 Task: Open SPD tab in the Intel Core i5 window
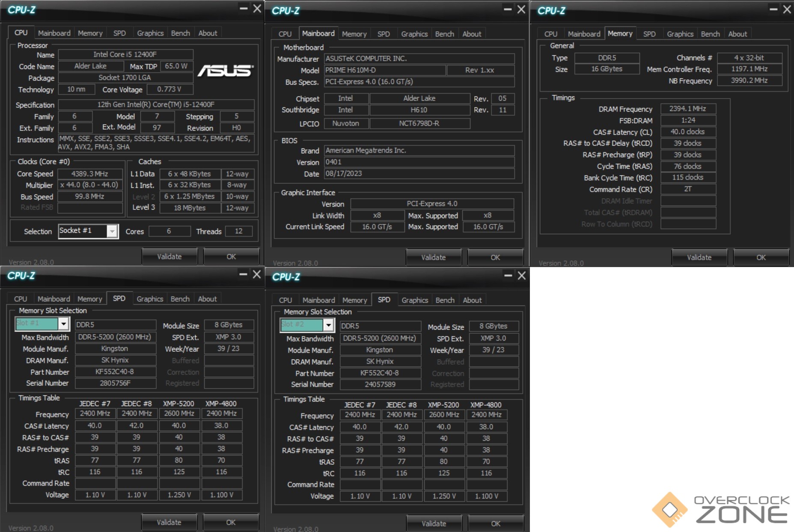pos(119,33)
